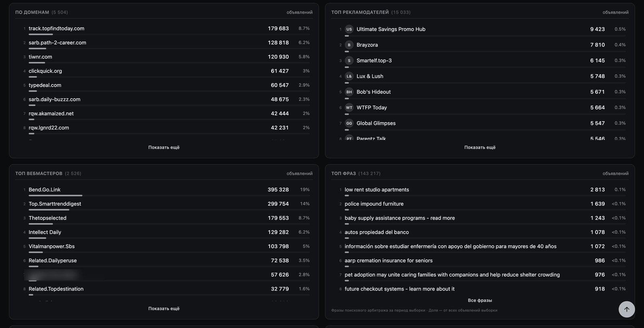This screenshot has height=328, width=644.
Task: Show more domains in По доменам panel
Action: pos(164,147)
